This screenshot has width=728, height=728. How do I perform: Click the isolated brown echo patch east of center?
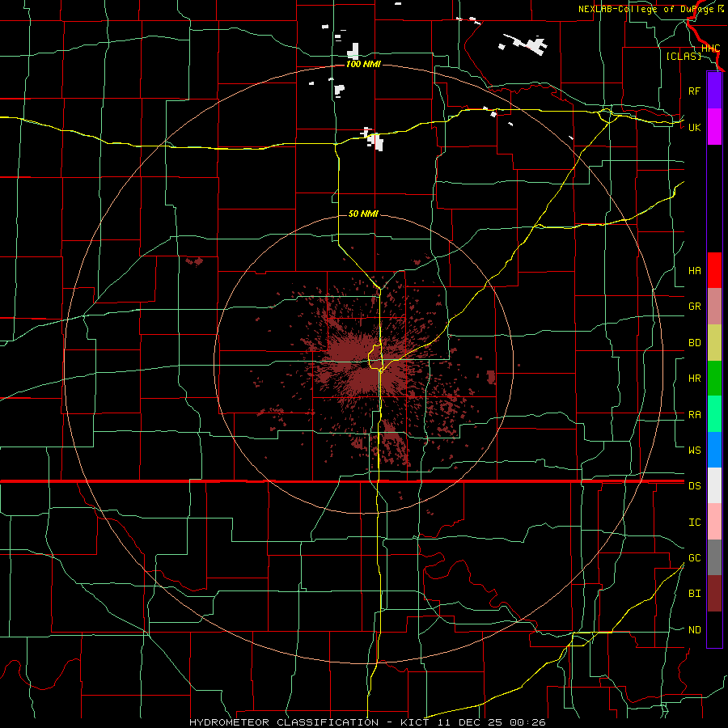point(491,378)
